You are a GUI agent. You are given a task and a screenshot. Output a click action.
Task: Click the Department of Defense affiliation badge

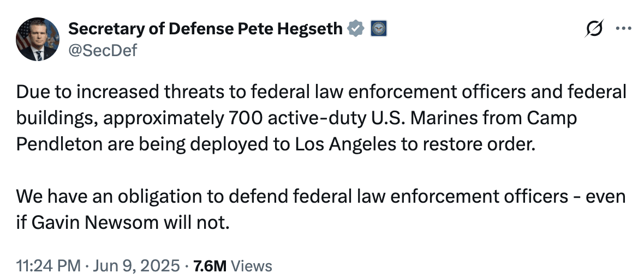click(x=378, y=28)
